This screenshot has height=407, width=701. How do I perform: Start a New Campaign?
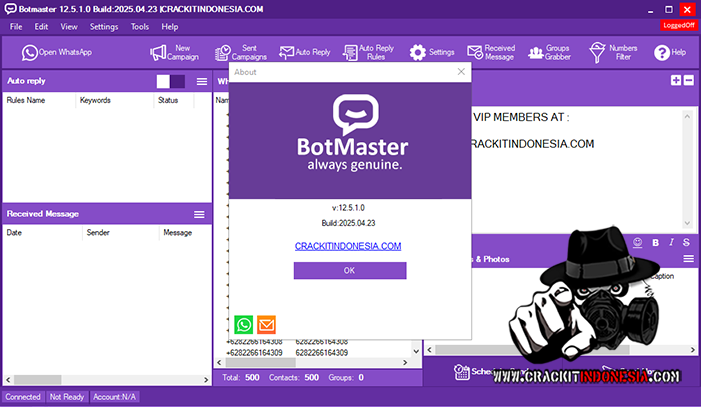tap(170, 52)
